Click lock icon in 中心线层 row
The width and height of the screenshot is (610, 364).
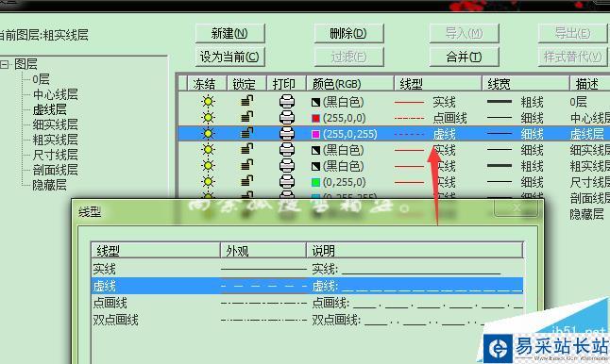(246, 117)
